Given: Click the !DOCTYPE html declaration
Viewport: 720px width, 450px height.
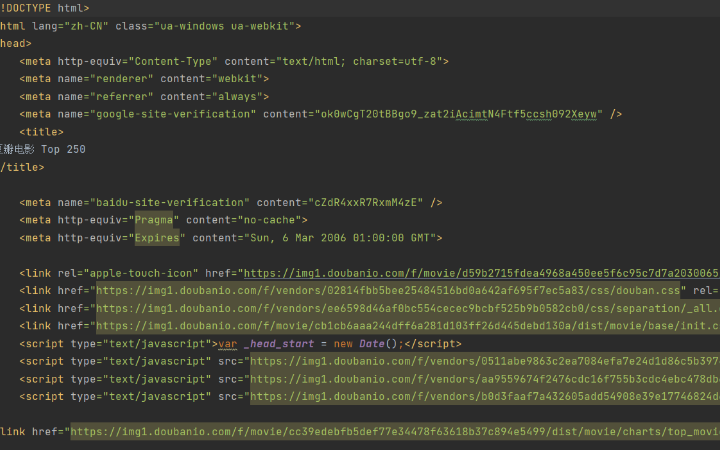Looking at the screenshot, I should pos(45,8).
